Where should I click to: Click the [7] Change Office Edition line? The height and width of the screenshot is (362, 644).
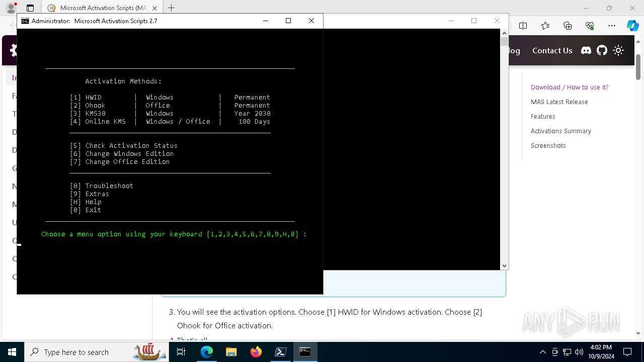(x=120, y=161)
